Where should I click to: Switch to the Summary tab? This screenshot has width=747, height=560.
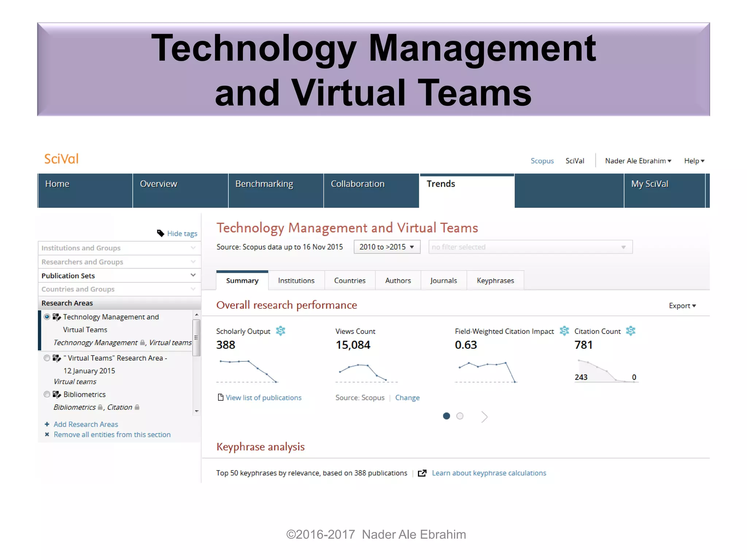[x=242, y=280]
